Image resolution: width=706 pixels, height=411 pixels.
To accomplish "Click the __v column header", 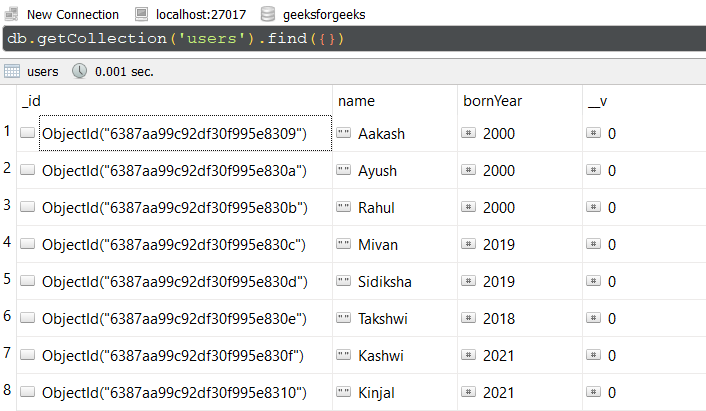I will point(597,101).
